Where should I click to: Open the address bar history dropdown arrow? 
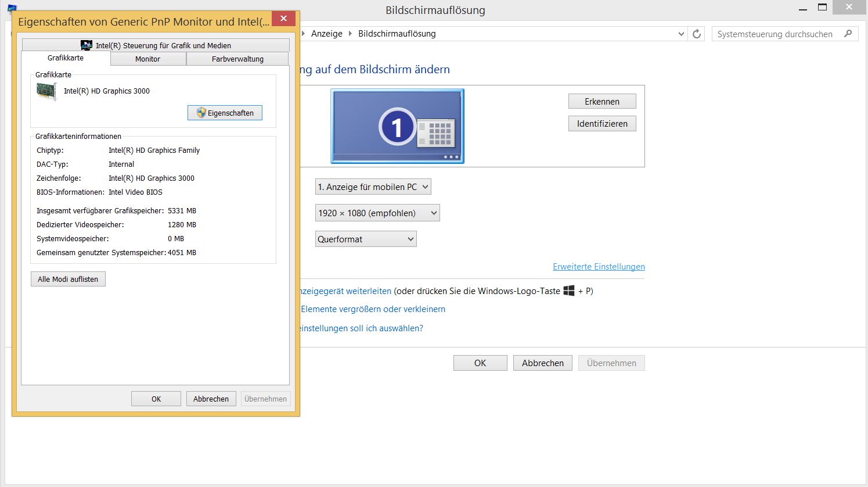coord(681,34)
